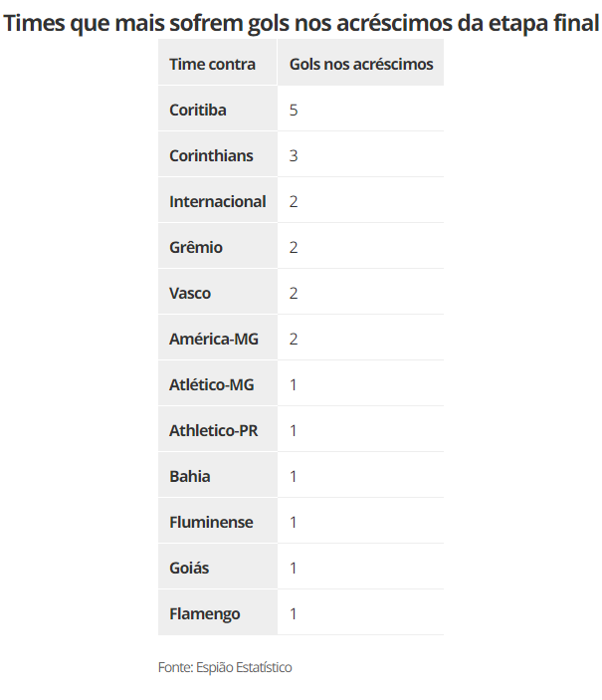
Task: Select the Coritiba team row label
Action: 198,110
